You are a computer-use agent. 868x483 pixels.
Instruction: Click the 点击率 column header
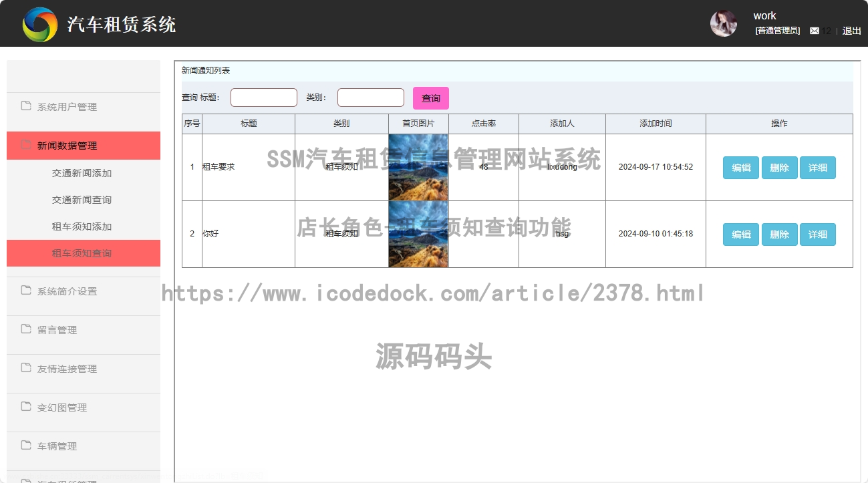[484, 124]
